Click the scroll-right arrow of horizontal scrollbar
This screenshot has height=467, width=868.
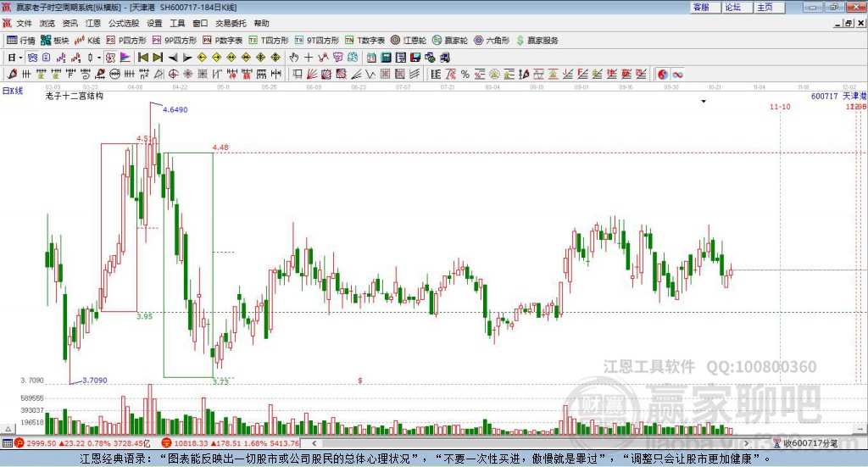pyautogui.click(x=746, y=443)
